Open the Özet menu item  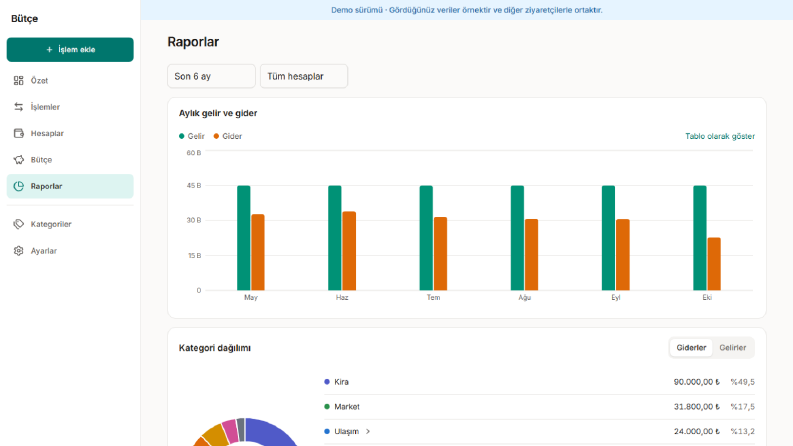[x=70, y=80]
